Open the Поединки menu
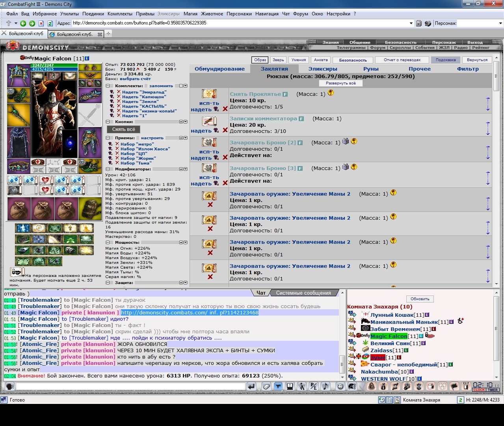Image resolution: width=504 pixels, height=426 pixels. pos(93,14)
